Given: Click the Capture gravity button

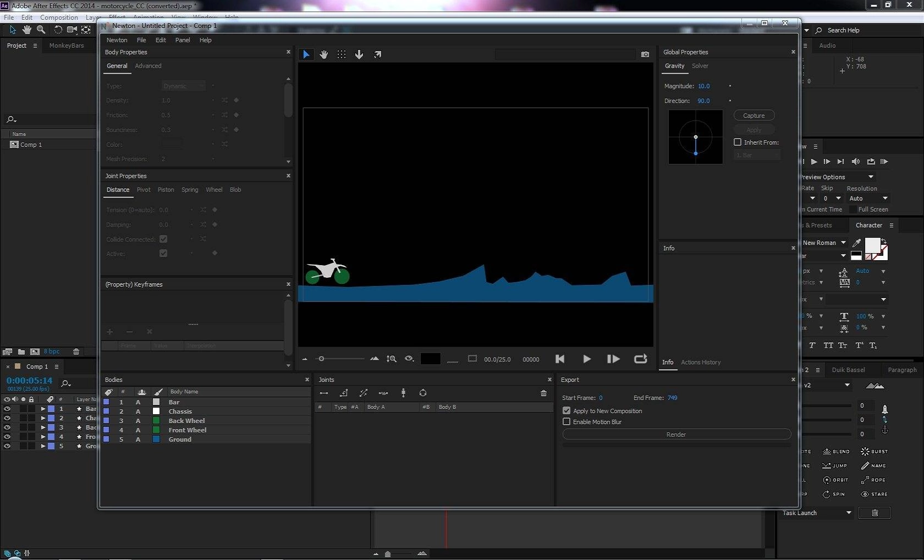Looking at the screenshot, I should (x=754, y=116).
